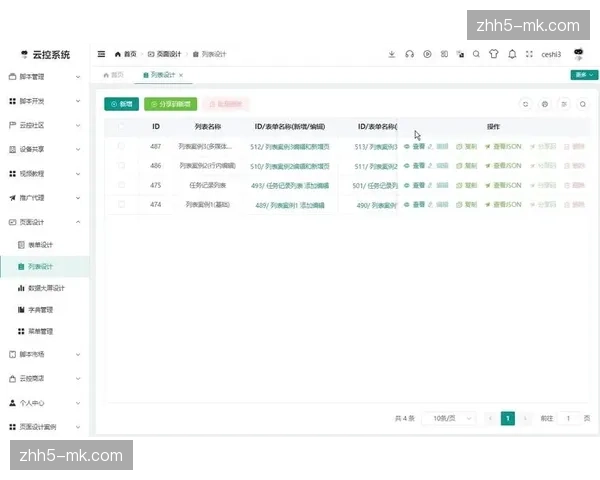Click the pink batch delete button
The image size is (600, 480).
pyautogui.click(x=226, y=104)
